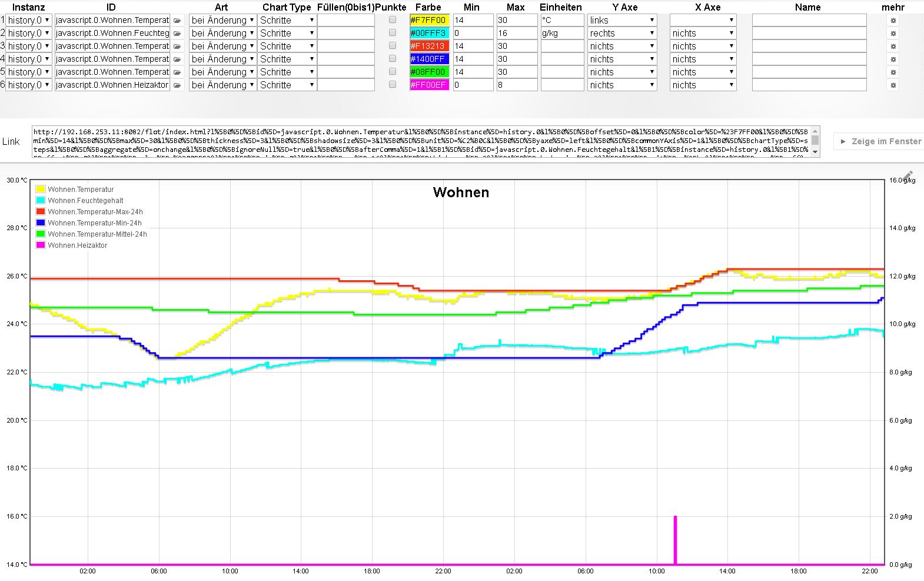Click the Name field in row 1
This screenshot has width=924, height=581.
pyautogui.click(x=809, y=20)
